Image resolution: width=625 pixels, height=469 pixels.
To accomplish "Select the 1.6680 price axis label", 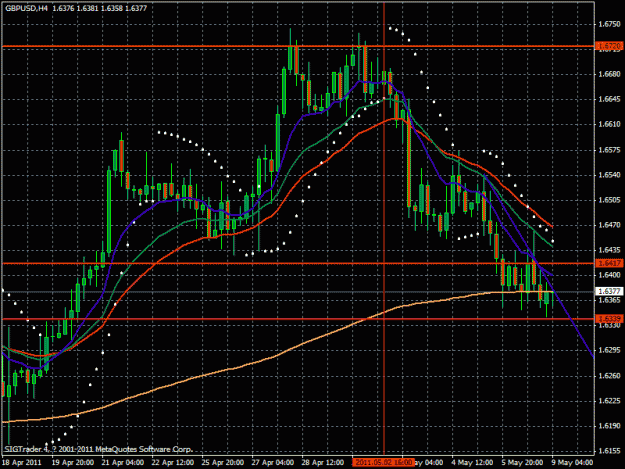I will [610, 74].
